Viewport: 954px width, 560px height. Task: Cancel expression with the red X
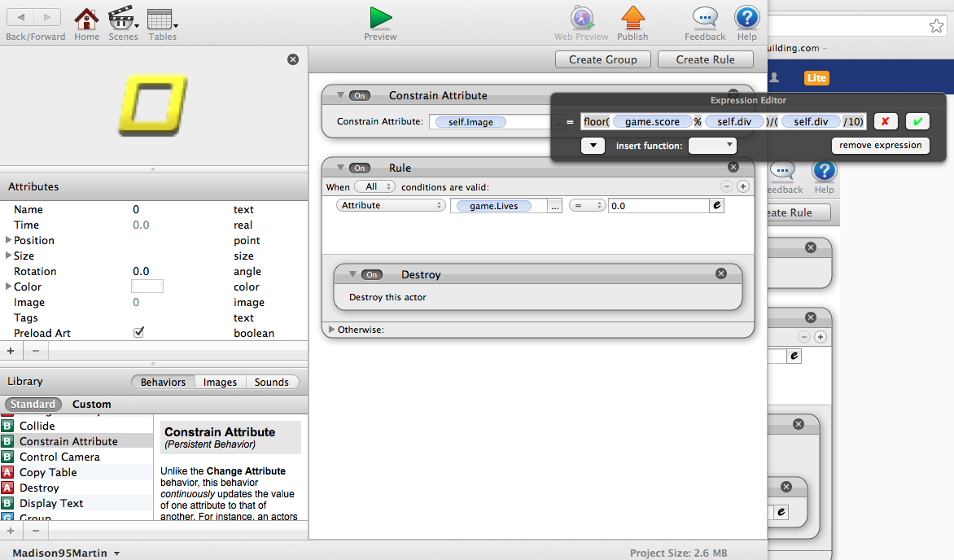tap(886, 121)
